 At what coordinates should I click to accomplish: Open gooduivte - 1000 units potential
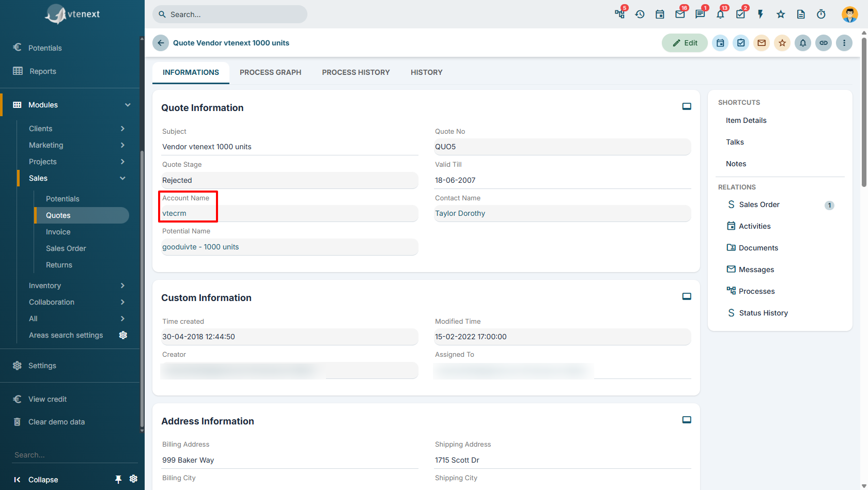(200, 247)
